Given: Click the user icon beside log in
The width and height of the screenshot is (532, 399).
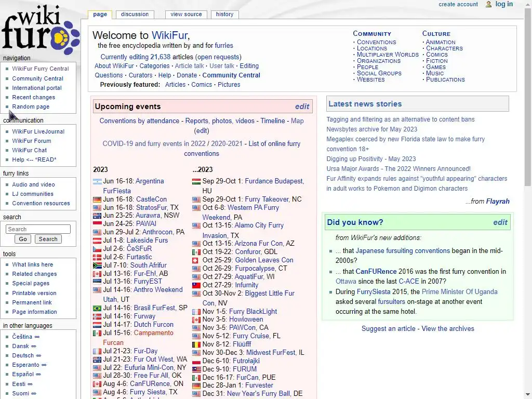Looking at the screenshot, I should click(x=488, y=4).
